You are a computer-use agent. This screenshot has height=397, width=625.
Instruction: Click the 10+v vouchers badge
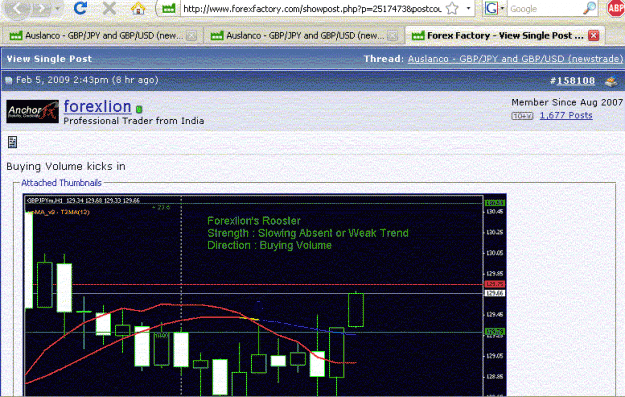(522, 116)
